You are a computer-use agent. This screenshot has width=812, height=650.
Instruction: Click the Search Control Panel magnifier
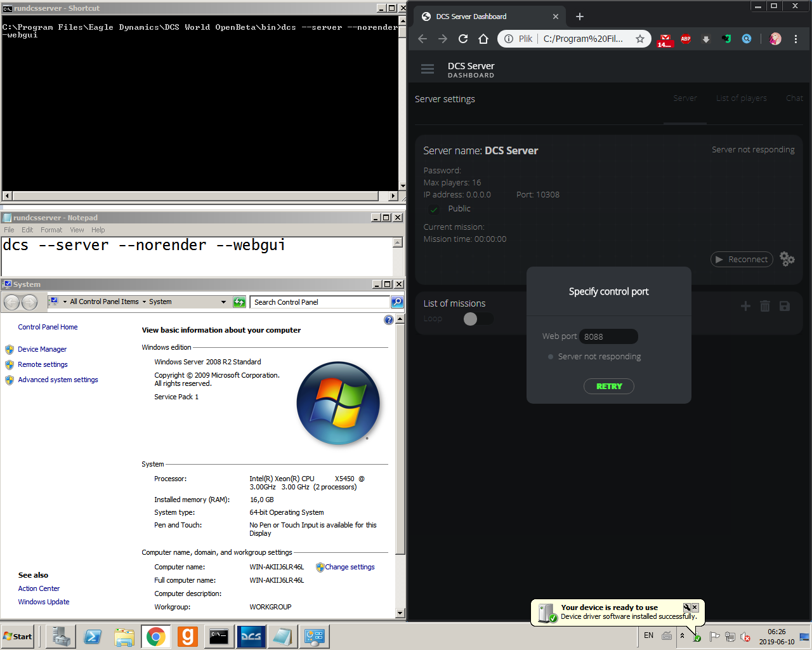(397, 302)
